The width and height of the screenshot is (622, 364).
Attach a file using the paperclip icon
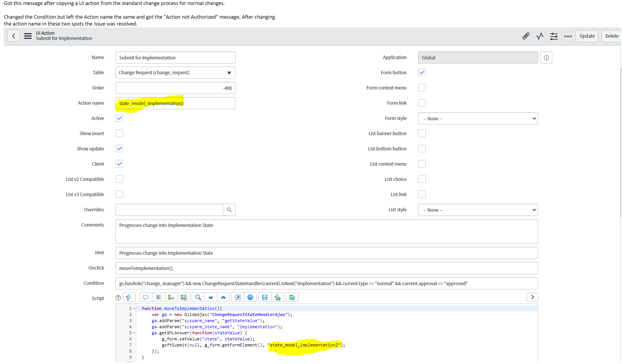526,36
